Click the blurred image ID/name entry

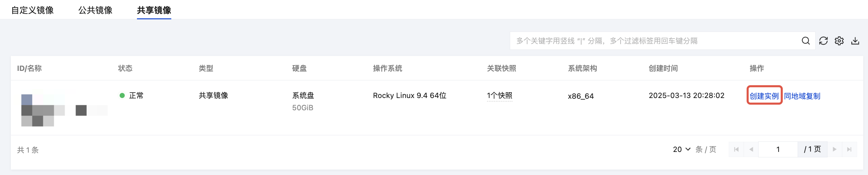pos(64,108)
